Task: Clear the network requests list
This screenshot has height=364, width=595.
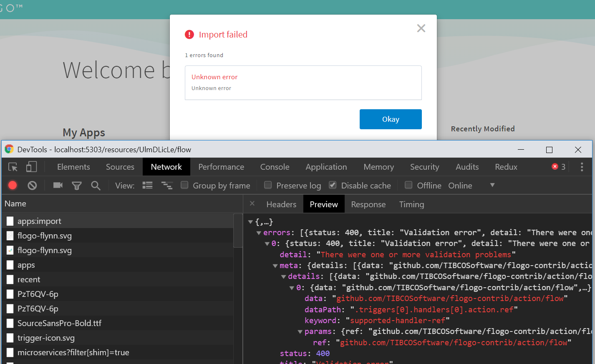Action: coord(32,185)
